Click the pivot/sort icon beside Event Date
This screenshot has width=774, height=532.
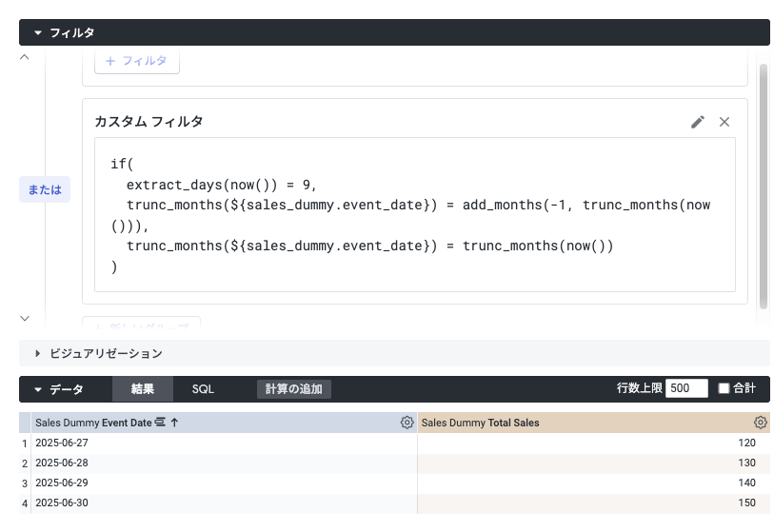pyautogui.click(x=160, y=423)
